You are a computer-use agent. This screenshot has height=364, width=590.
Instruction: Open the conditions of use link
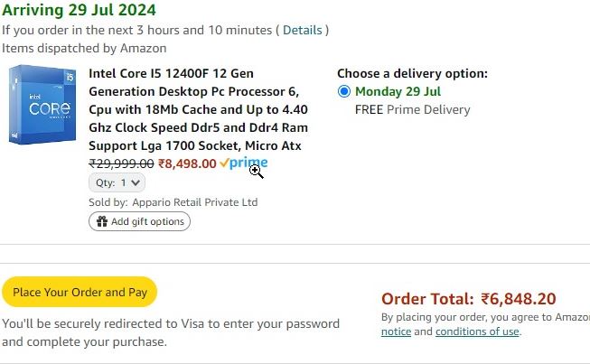[477, 331]
